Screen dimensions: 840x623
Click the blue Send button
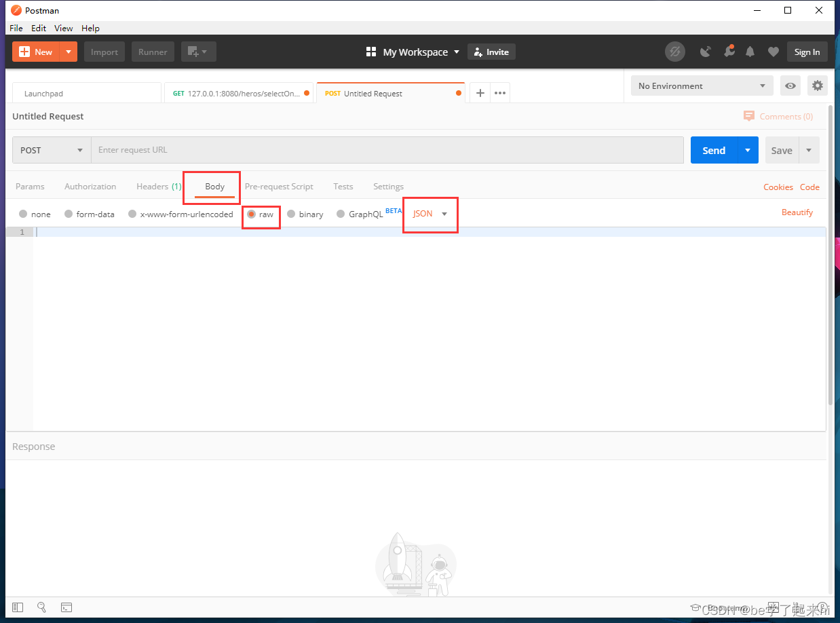pos(714,150)
